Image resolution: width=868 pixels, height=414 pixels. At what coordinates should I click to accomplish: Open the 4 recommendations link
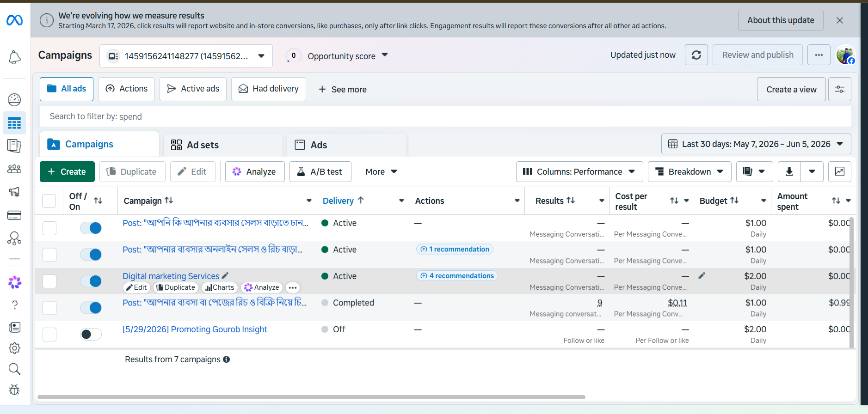[456, 276]
